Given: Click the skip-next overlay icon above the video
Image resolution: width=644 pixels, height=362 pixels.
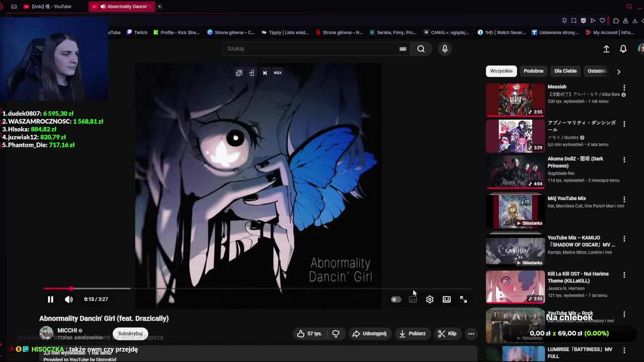Looking at the screenshot, I should [x=265, y=73].
